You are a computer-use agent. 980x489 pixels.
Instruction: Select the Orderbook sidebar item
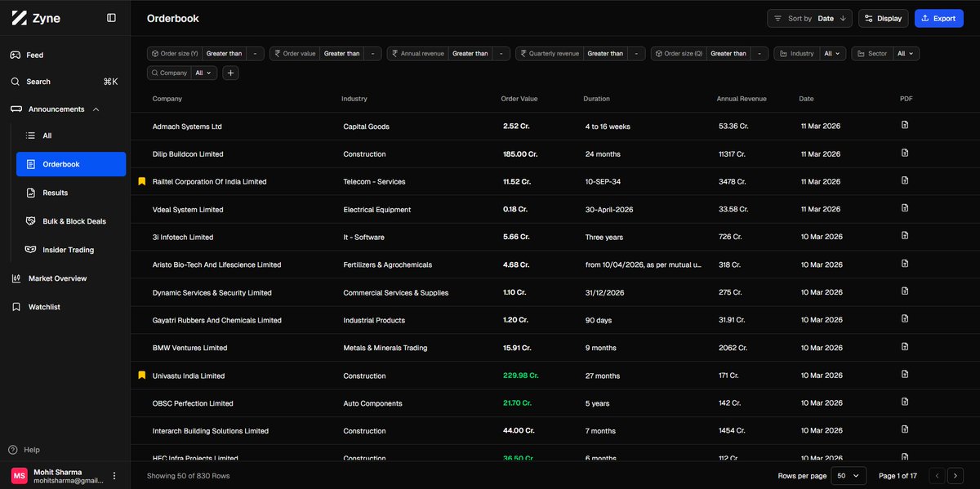pos(71,164)
